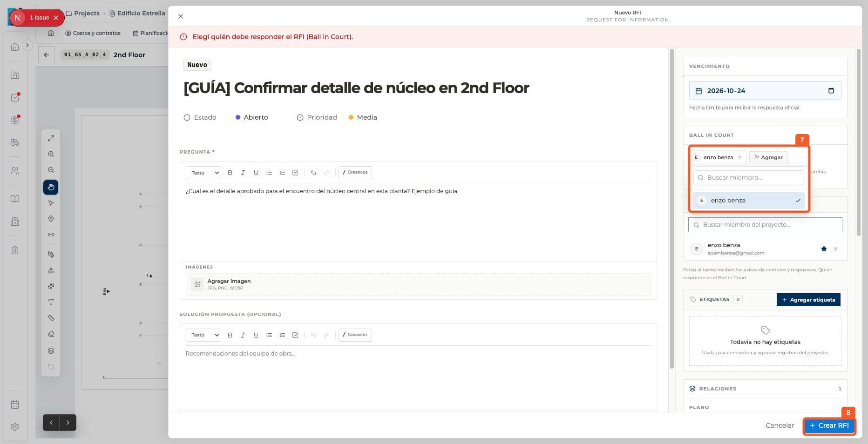Insert checklist in Pregunta editor

(x=295, y=173)
